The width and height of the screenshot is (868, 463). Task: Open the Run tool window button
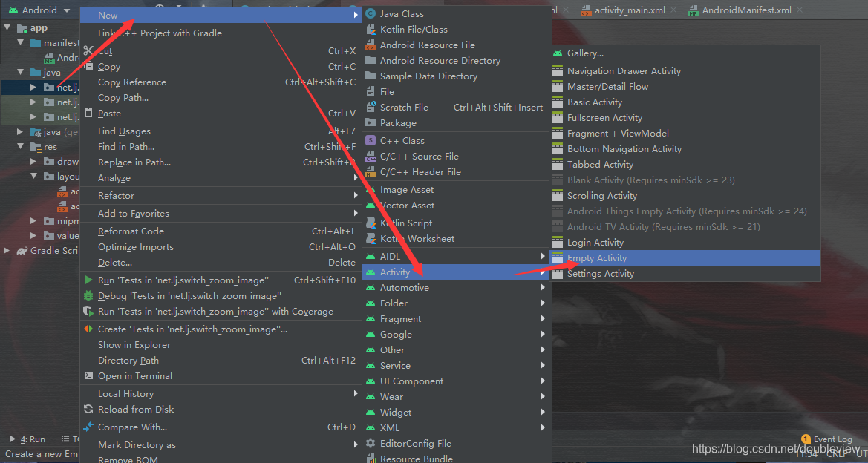[27, 439]
